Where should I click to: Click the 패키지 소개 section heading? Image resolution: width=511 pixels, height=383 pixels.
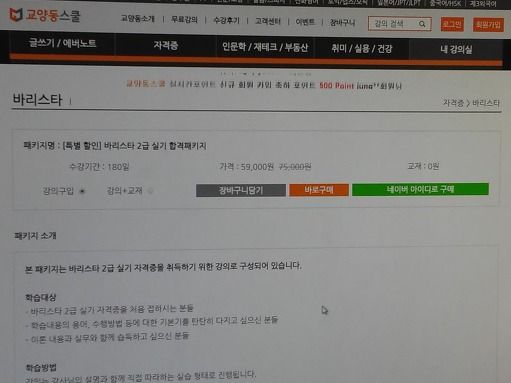[35, 236]
